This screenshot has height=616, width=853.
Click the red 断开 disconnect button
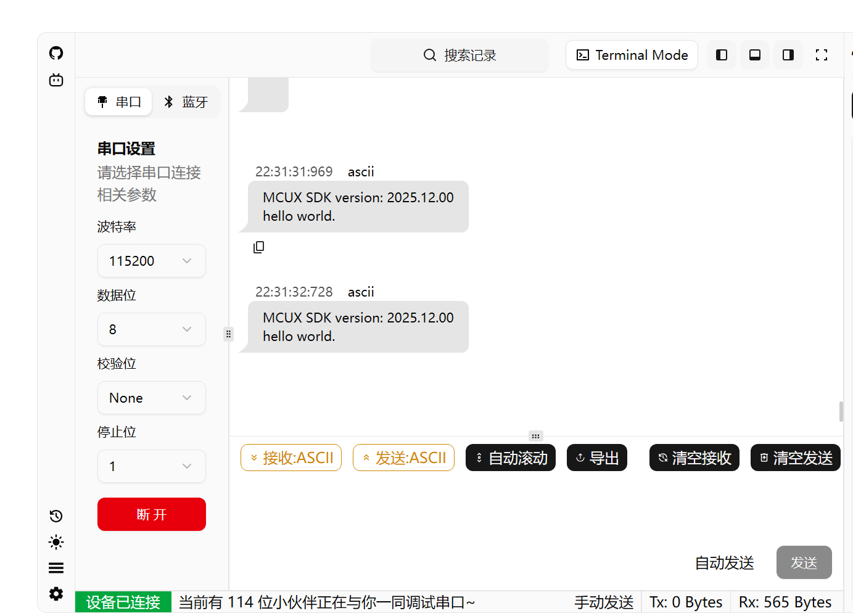pos(152,514)
